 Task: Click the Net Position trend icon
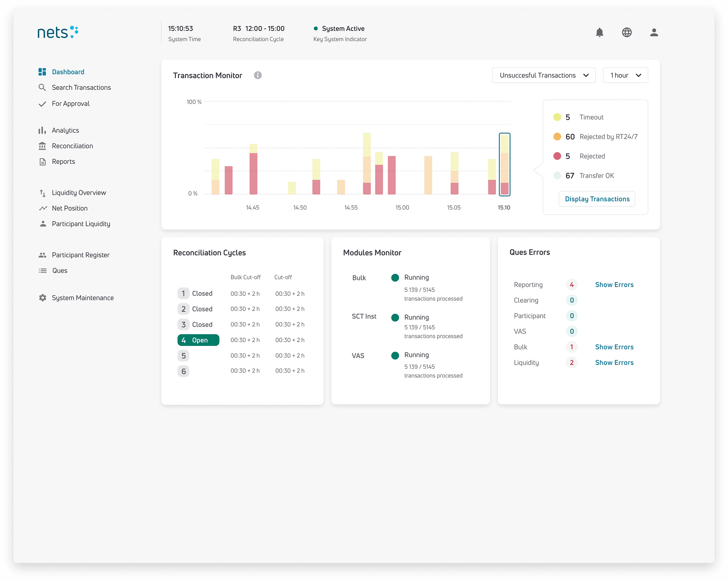(43, 208)
